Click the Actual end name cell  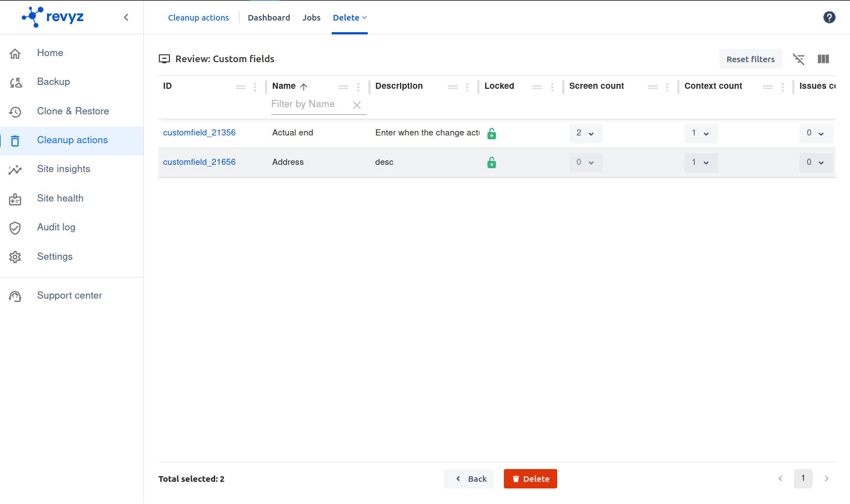click(x=293, y=133)
